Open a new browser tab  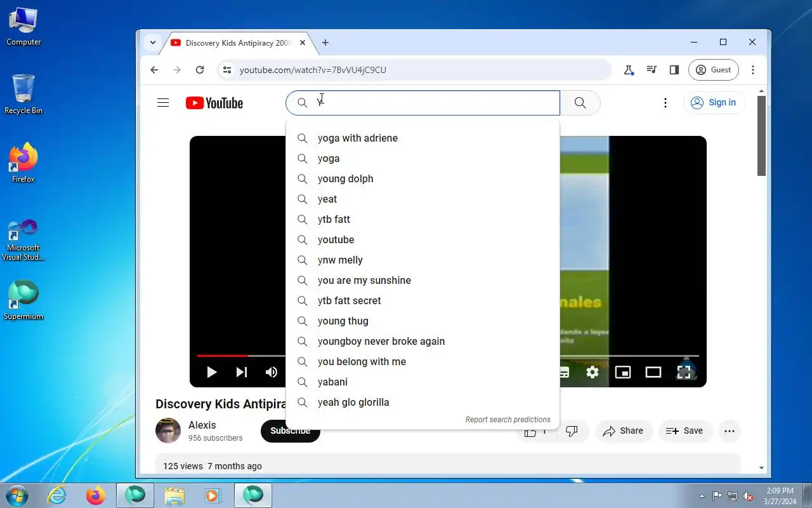[x=325, y=43]
